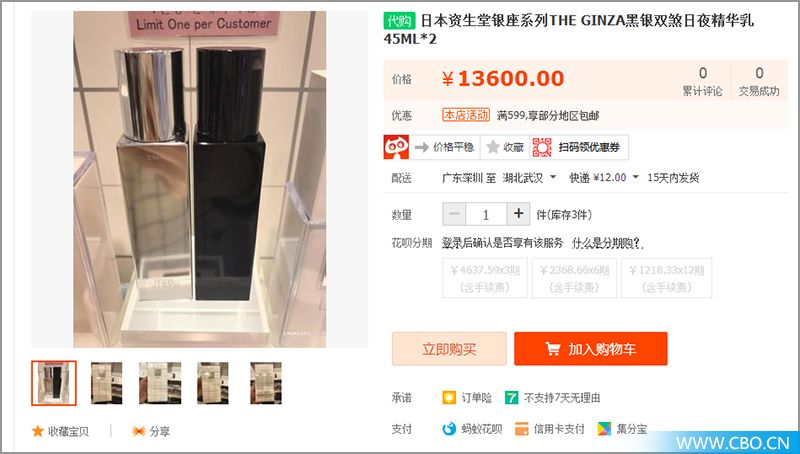
Task: Click the 分享 share icon
Action: (x=138, y=432)
